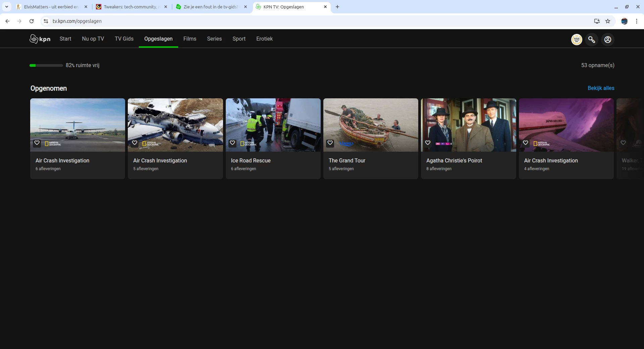Close the KPN TV: Opgeslagen tab
This screenshot has height=349, width=644.
click(325, 7)
